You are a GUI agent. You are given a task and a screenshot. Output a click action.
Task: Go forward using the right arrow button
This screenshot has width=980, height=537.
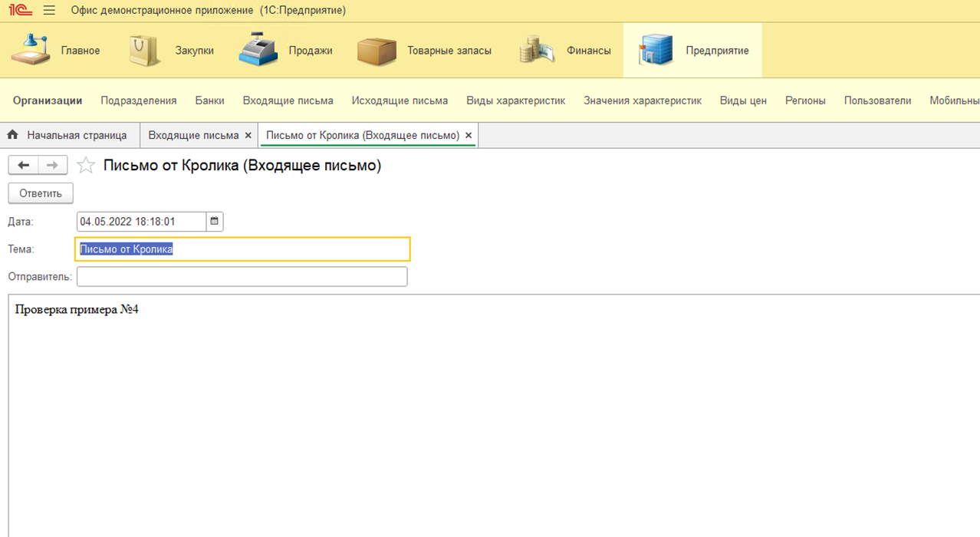[x=52, y=165]
